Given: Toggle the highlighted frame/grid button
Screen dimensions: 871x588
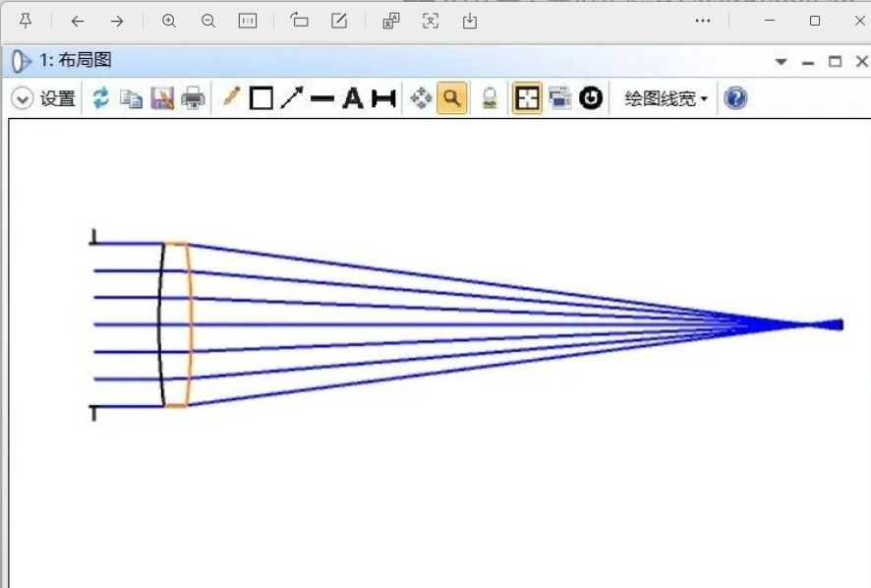Looking at the screenshot, I should tap(527, 98).
